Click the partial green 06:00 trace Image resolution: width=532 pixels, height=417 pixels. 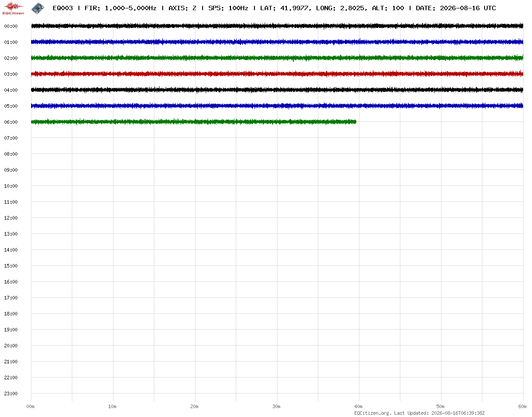pyautogui.click(x=194, y=122)
